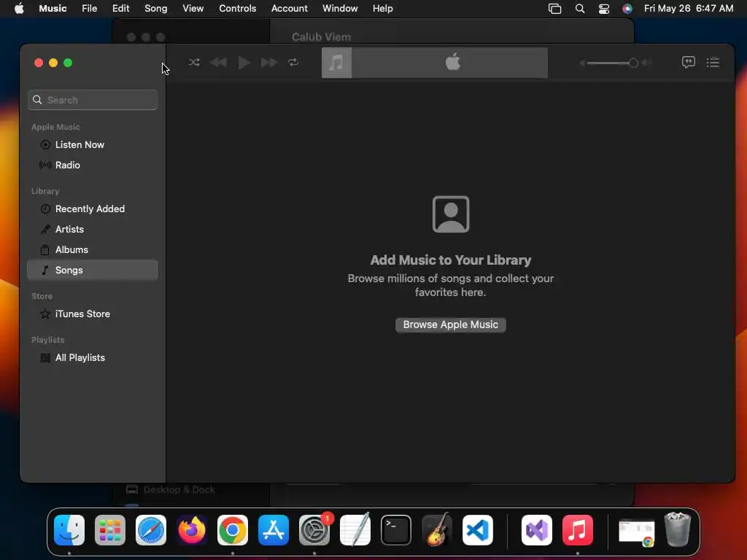The width and height of the screenshot is (747, 560).
Task: Launch GarageBand from the Dock
Action: [437, 530]
